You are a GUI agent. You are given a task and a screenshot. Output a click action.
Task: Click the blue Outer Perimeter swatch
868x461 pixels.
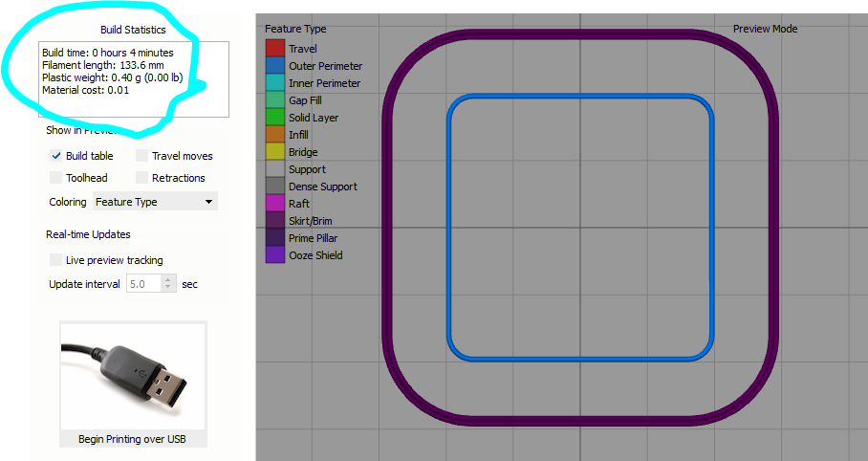click(274, 66)
